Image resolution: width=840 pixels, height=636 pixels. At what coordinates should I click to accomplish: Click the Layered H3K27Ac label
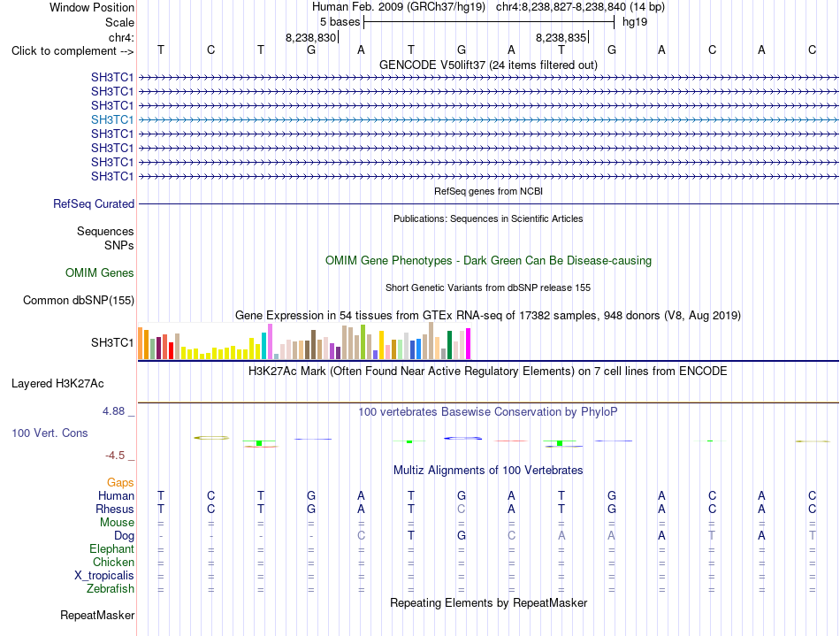coord(57,384)
